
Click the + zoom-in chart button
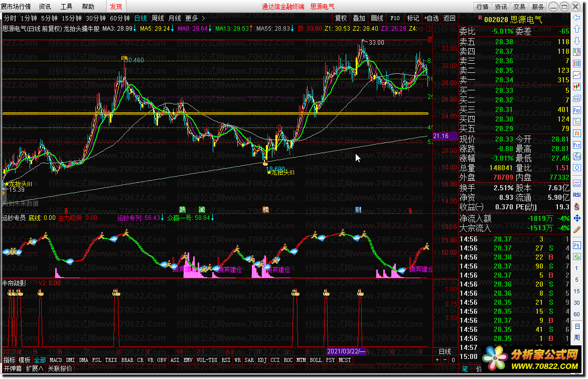(437, 360)
